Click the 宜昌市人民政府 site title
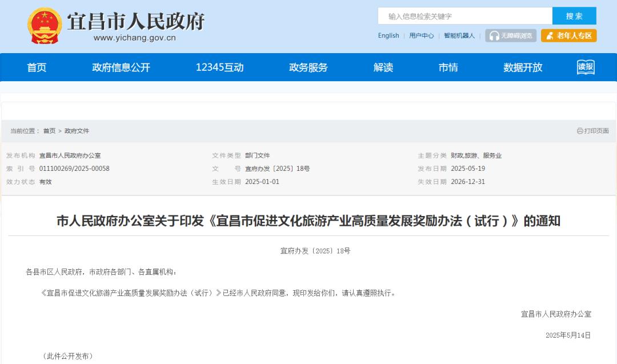Viewport: 617px width, 364px height. (x=135, y=22)
